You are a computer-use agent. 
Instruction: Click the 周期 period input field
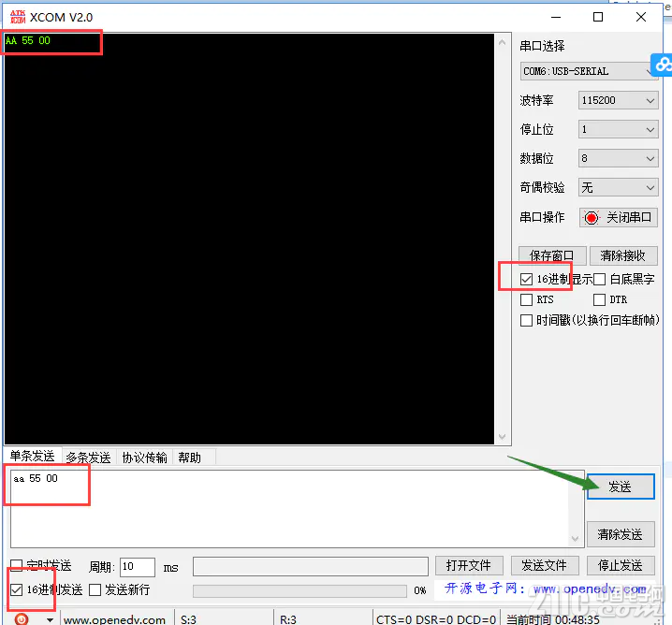pyautogui.click(x=138, y=567)
